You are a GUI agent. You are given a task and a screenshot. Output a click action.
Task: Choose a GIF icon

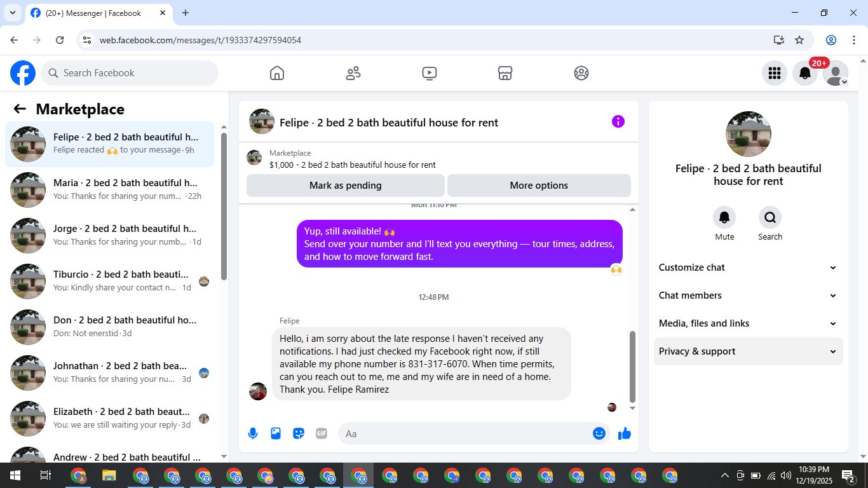[322, 433]
